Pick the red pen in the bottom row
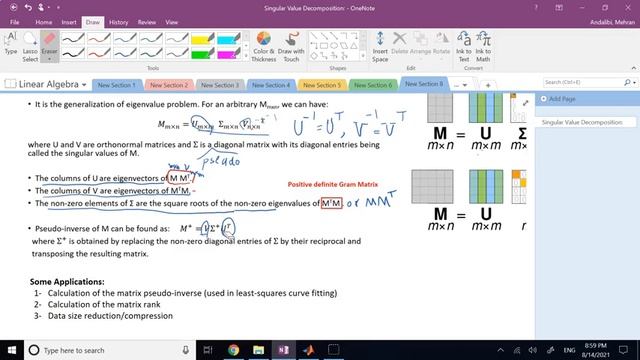Screen dimensions: 640x360 tap(99, 53)
